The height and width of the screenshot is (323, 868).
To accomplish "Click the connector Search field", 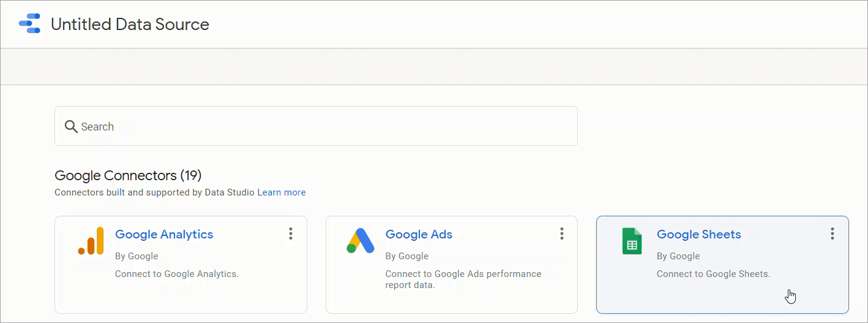I will [x=316, y=126].
